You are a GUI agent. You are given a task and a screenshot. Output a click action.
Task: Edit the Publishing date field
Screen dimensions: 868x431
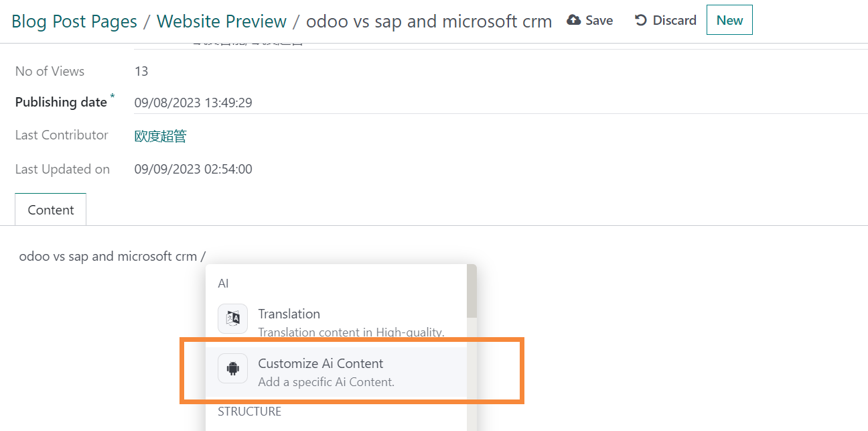pyautogui.click(x=501, y=103)
